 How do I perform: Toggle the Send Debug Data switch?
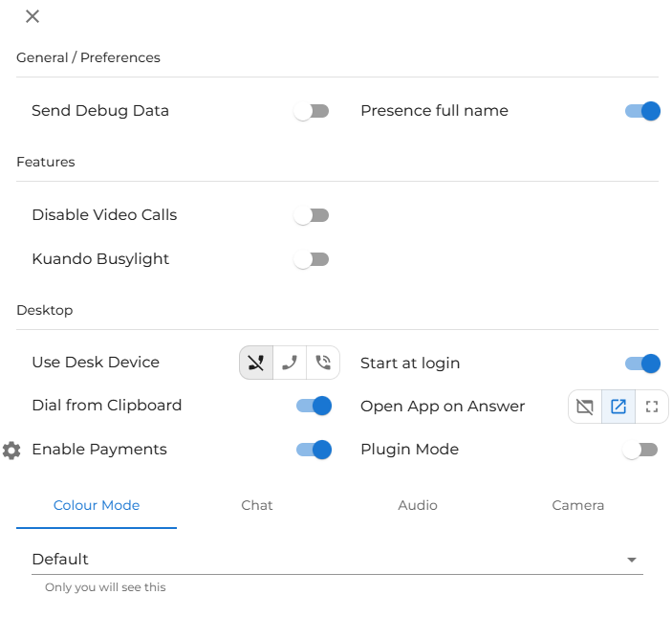point(312,112)
